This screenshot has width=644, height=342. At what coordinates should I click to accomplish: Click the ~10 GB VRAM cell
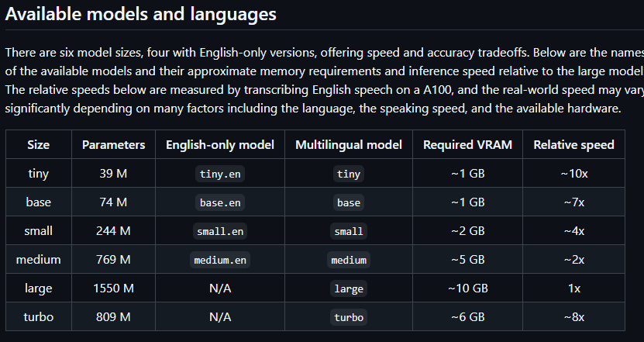tap(467, 288)
